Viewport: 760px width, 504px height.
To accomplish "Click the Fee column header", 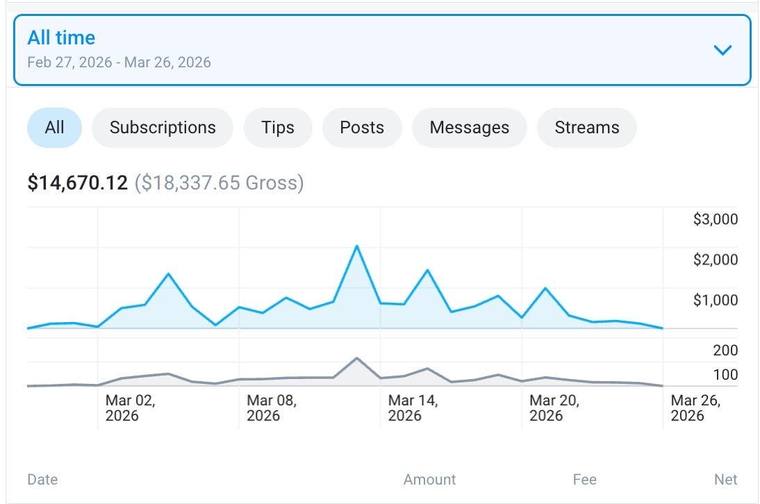I will click(585, 479).
